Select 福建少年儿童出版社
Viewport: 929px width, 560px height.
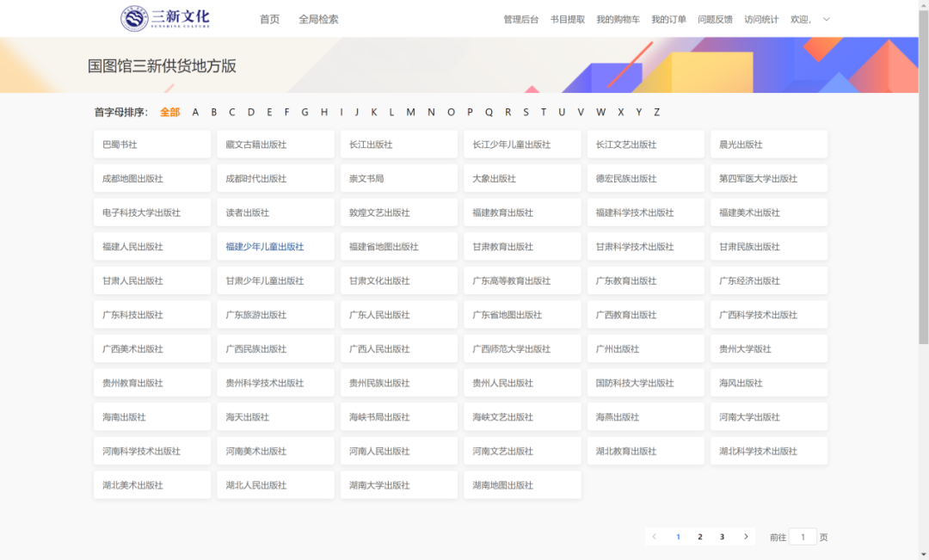tap(275, 246)
